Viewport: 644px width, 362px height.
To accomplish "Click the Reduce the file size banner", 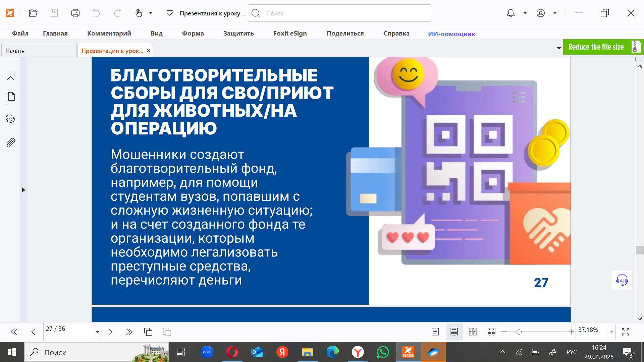I will 603,47.
